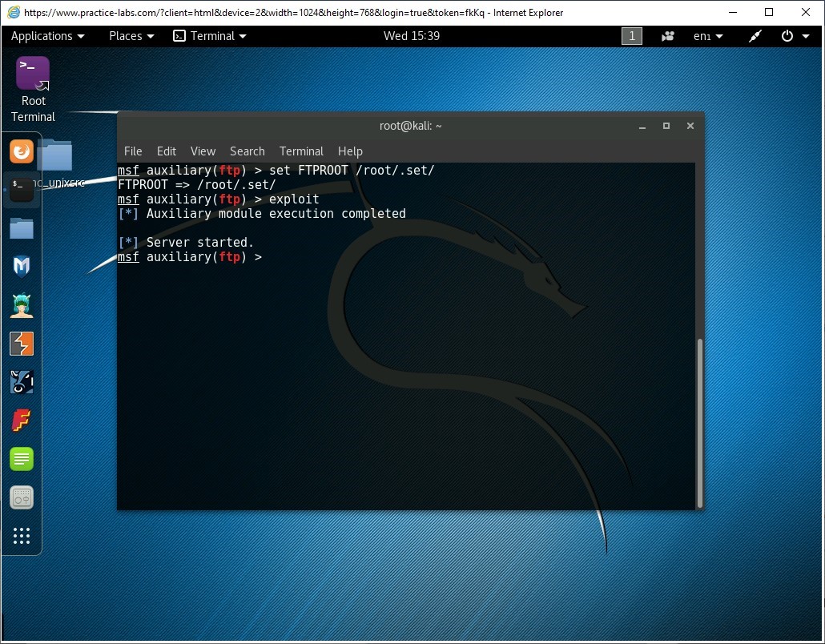Open the Maltego dock icon
825x644 pixels.
click(x=22, y=382)
